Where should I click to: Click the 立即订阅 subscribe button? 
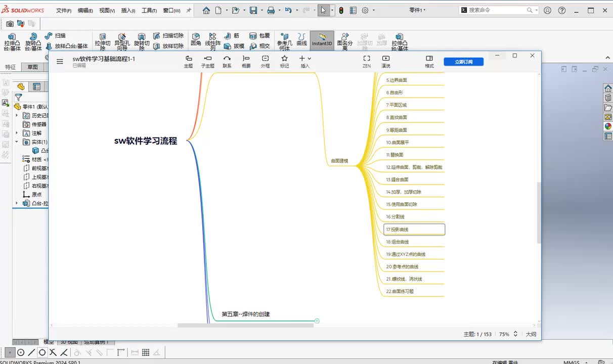point(463,62)
